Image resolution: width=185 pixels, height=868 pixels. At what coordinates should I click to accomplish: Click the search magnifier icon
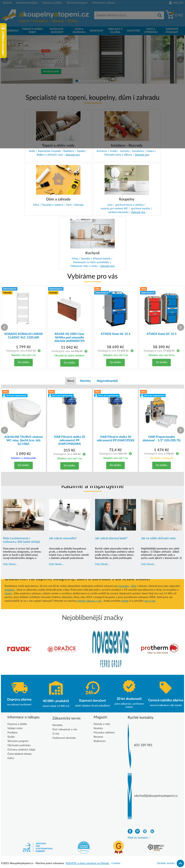pyautogui.click(x=159, y=15)
